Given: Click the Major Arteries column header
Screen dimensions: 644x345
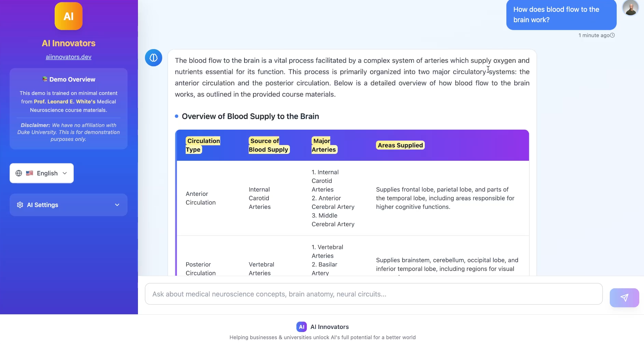Looking at the screenshot, I should [x=324, y=145].
